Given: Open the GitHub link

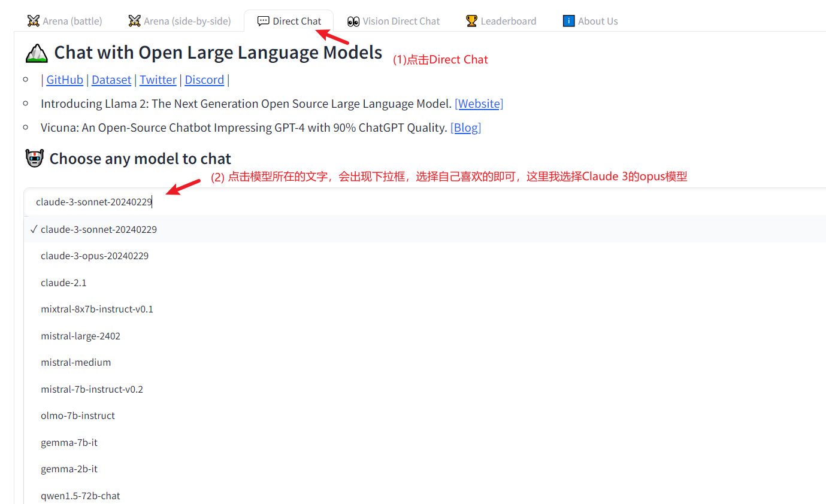Looking at the screenshot, I should pos(65,80).
